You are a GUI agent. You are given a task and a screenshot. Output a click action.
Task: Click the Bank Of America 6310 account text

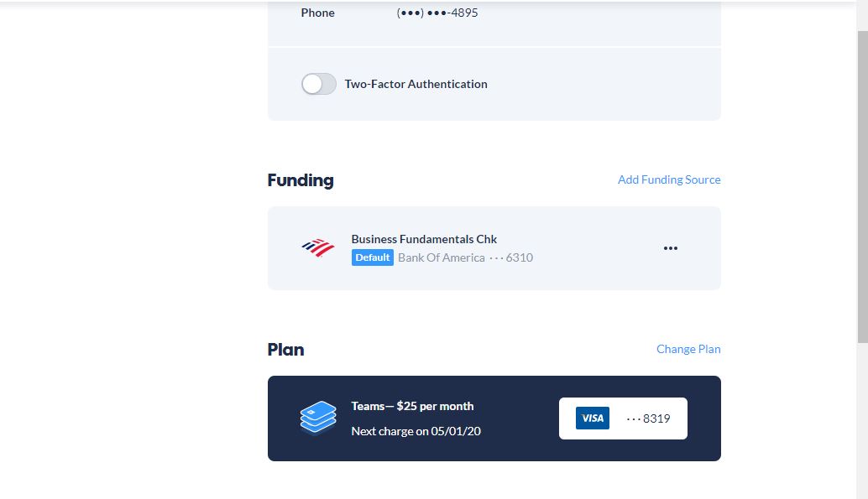click(x=465, y=257)
